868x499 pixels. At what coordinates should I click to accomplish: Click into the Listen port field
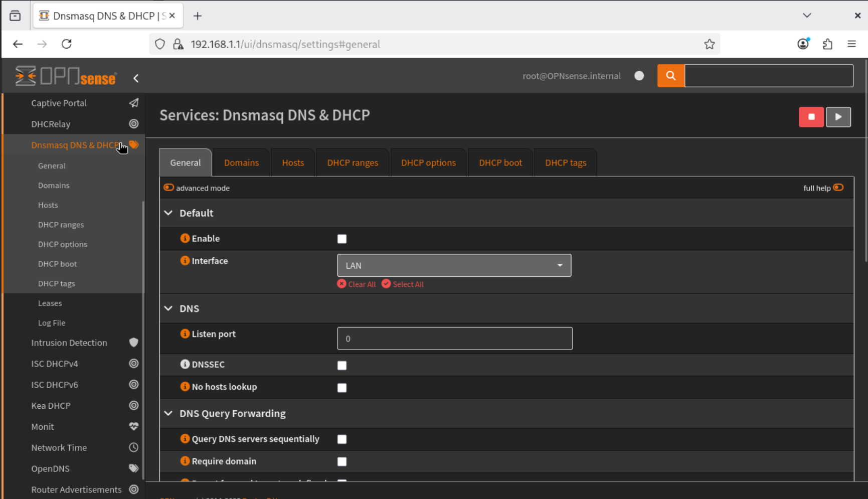pyautogui.click(x=454, y=339)
